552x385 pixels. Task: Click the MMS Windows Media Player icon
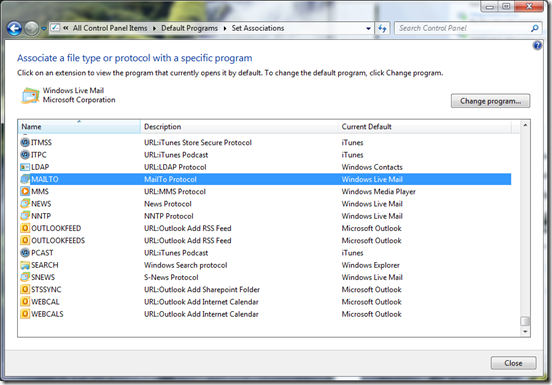[x=25, y=191]
